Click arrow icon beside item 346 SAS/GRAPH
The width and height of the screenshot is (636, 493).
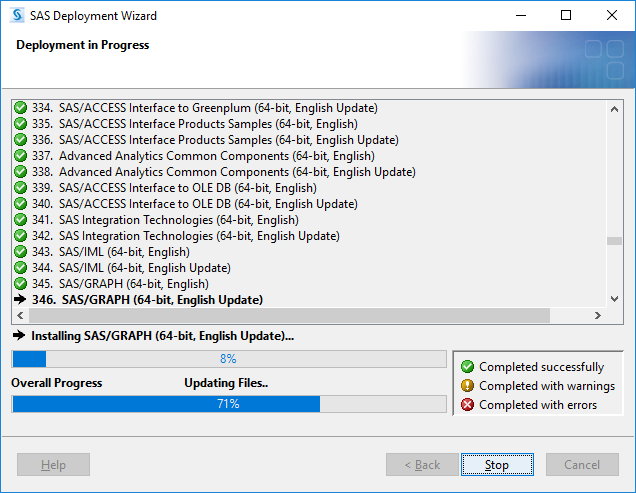19,299
